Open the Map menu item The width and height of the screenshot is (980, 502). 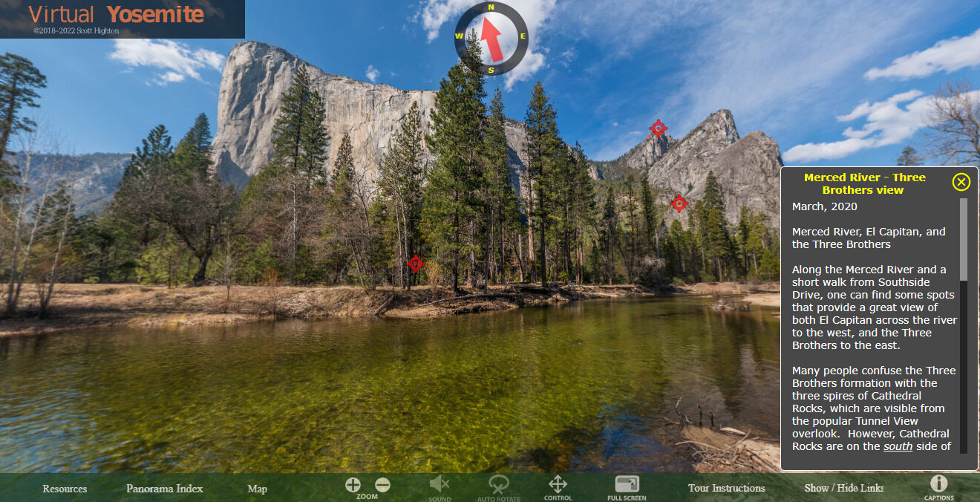[x=257, y=489]
